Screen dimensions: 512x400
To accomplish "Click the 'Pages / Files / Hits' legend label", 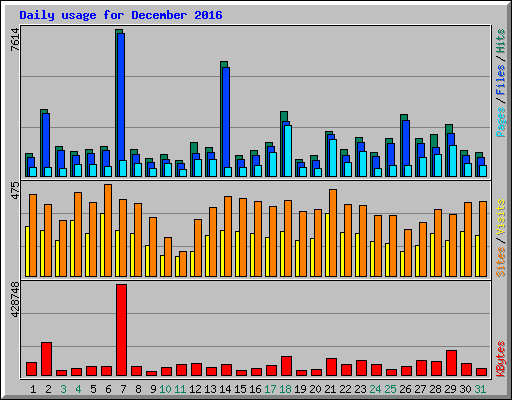I will 501,83.
